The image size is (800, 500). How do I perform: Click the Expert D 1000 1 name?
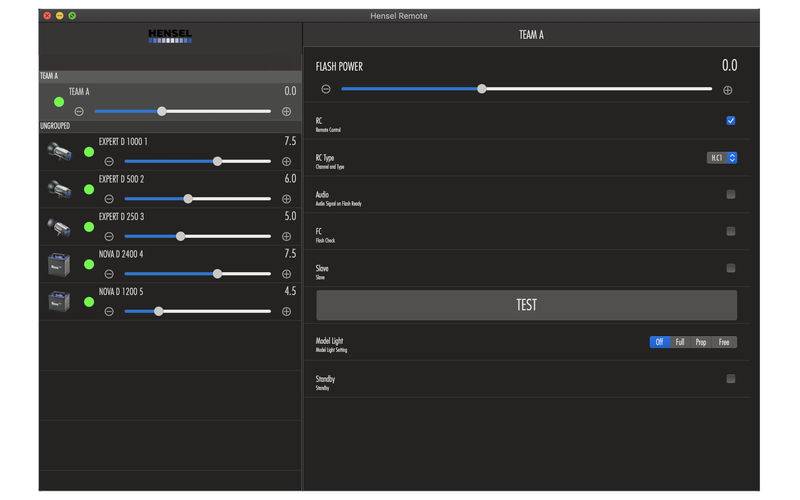click(x=123, y=141)
